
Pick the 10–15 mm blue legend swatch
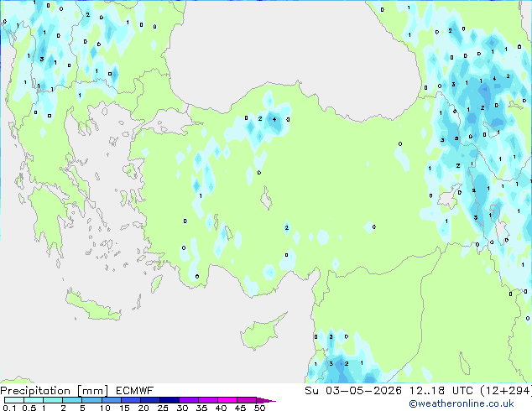coord(111,400)
